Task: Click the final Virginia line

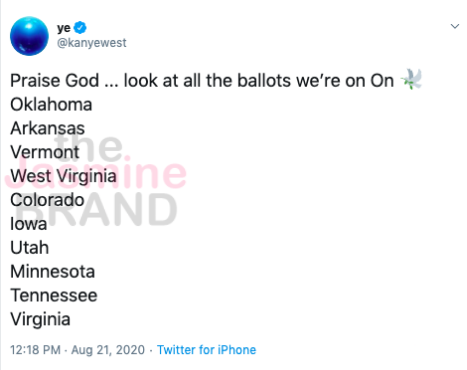Action: pos(40,319)
